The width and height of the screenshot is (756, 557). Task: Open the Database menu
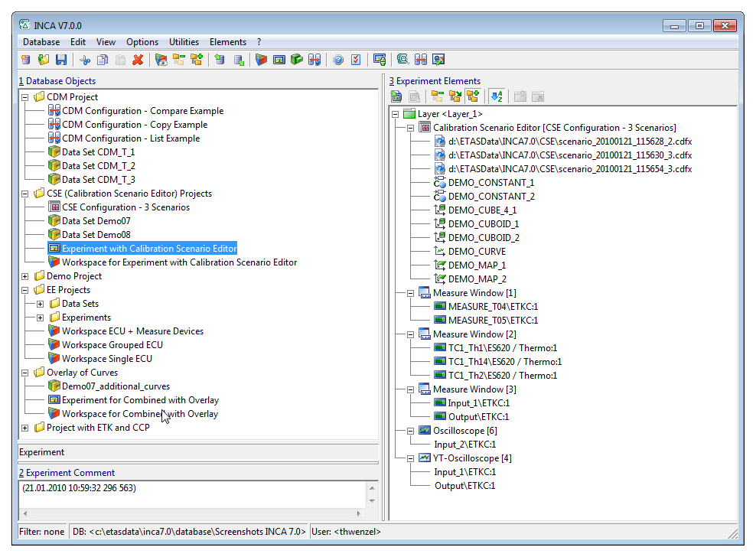click(41, 42)
